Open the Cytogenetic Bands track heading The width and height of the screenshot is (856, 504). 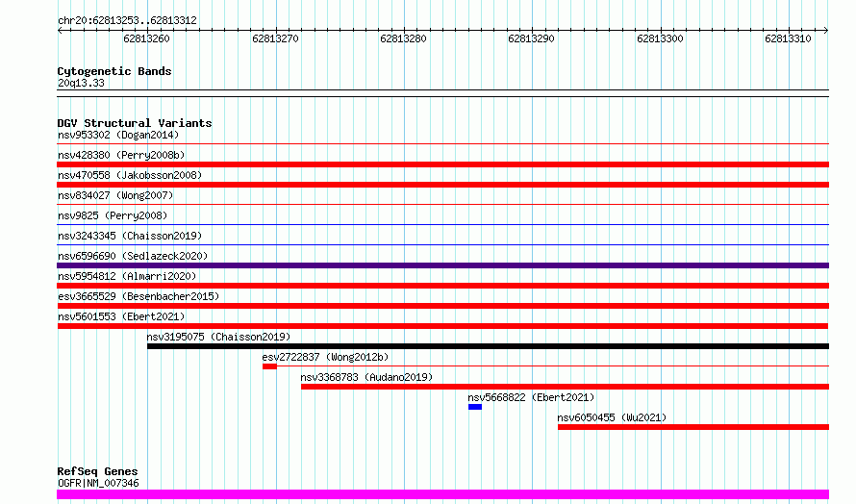click(114, 71)
